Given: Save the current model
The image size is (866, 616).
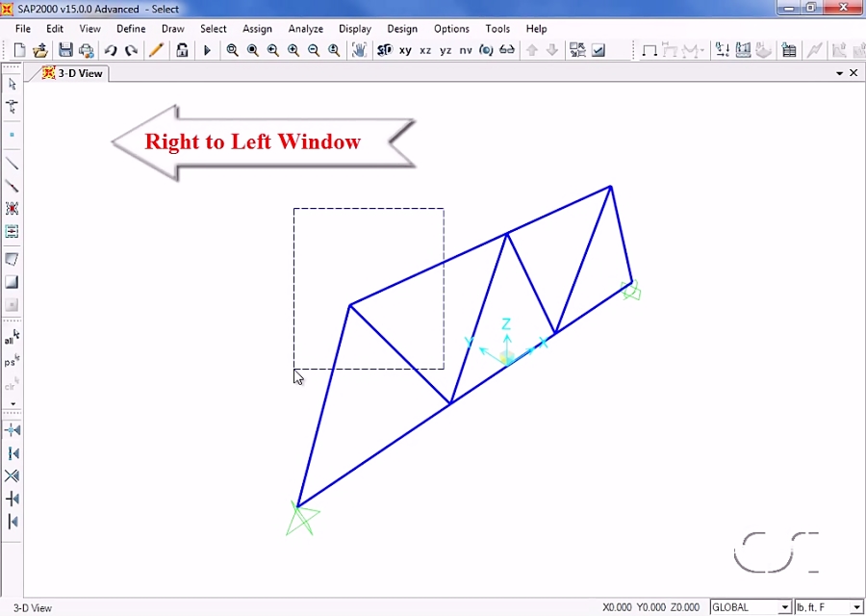Looking at the screenshot, I should pyautogui.click(x=65, y=50).
